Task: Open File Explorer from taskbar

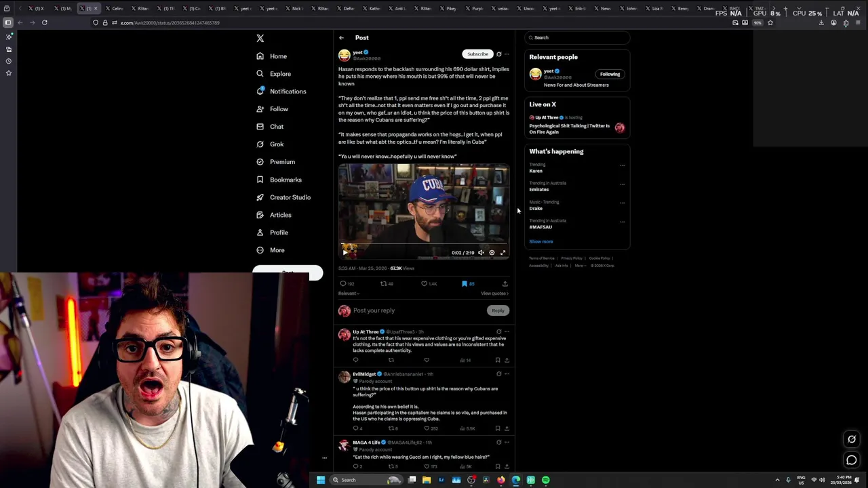Action: pos(427,480)
